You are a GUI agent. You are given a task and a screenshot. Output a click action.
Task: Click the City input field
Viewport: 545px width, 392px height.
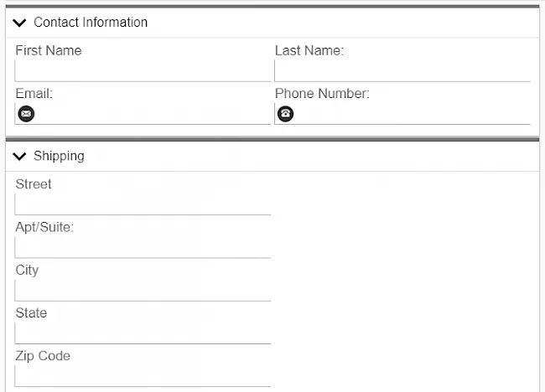[x=143, y=290]
